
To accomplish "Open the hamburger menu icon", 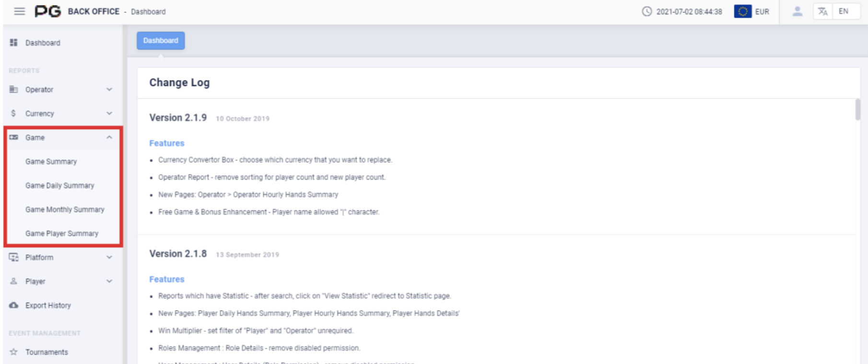I will (19, 11).
